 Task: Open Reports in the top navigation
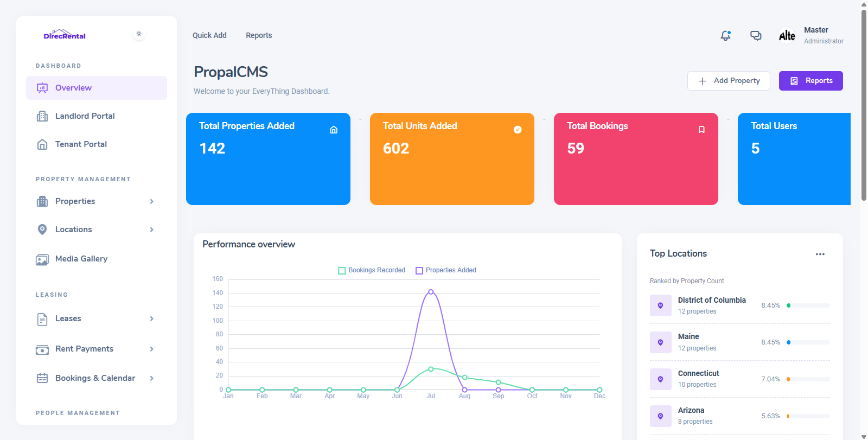tap(259, 35)
